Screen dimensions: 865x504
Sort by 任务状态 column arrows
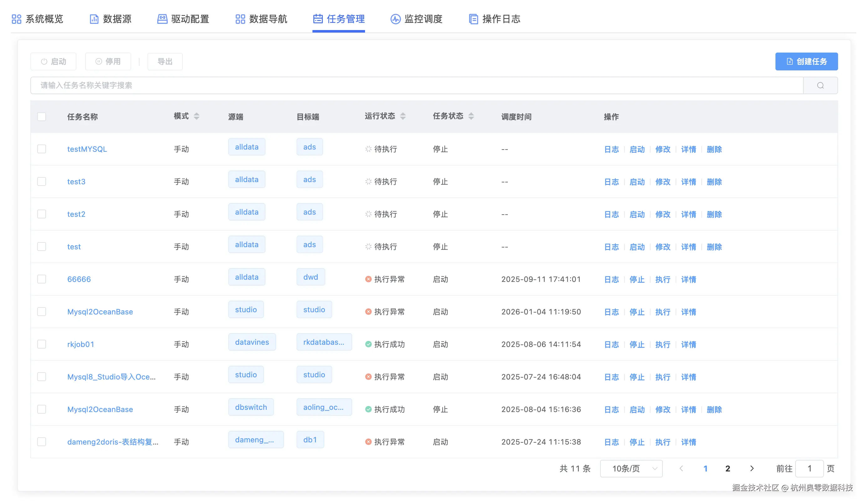coord(471,116)
